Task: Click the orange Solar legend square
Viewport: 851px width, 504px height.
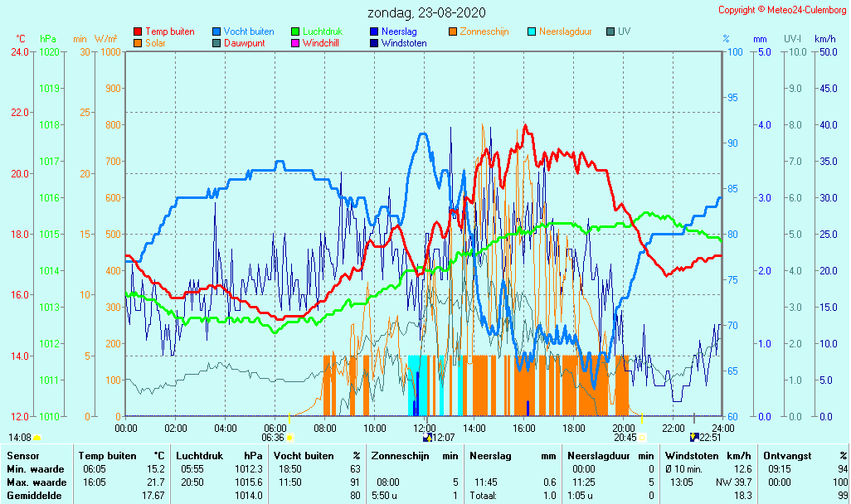Action: coord(138,43)
